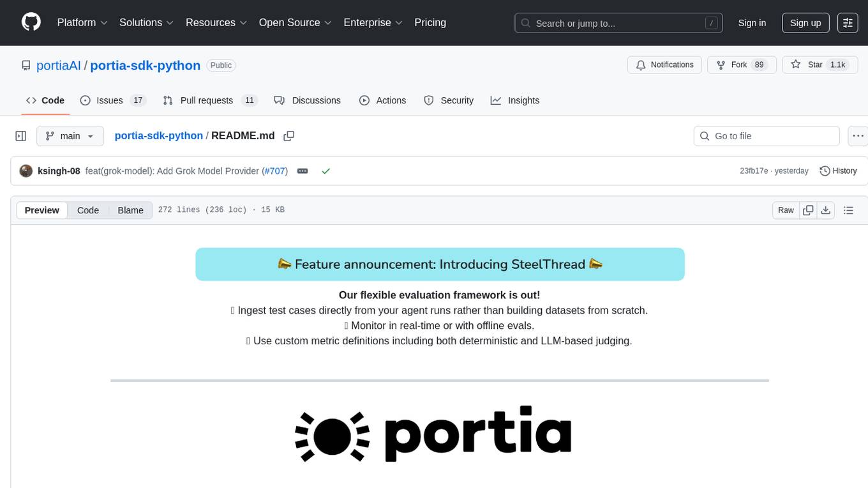Open the portiaAI owner link
Viewport: 868px width, 488px height.
[59, 65]
